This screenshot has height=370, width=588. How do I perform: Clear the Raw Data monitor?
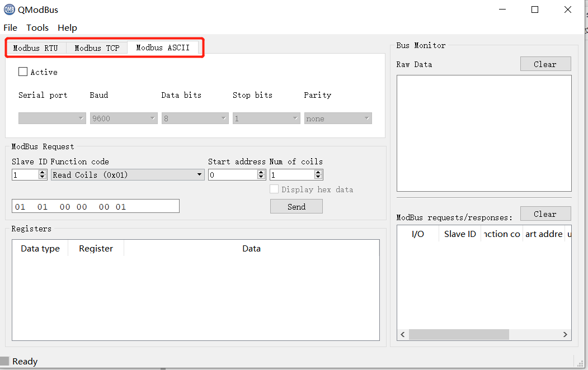pos(545,63)
